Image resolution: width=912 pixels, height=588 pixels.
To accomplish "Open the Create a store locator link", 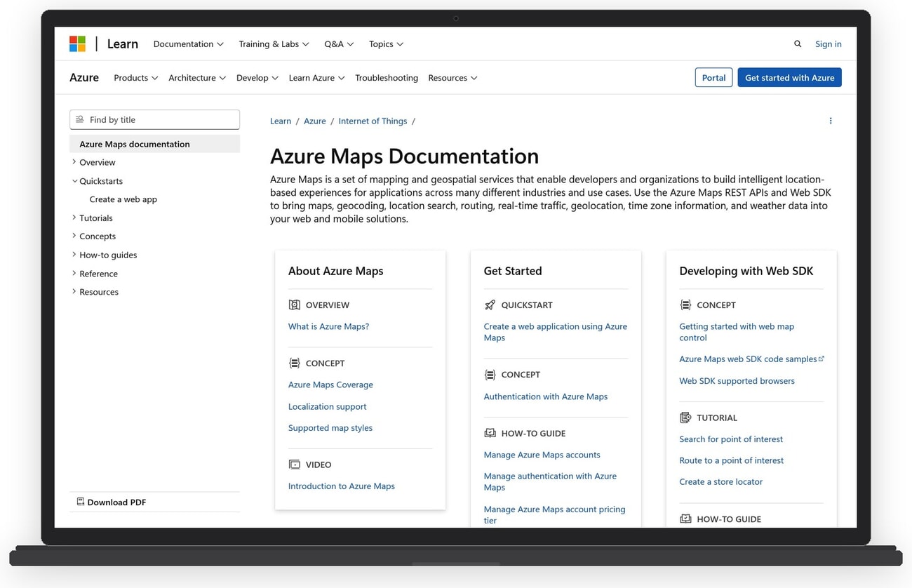I will pyautogui.click(x=720, y=481).
